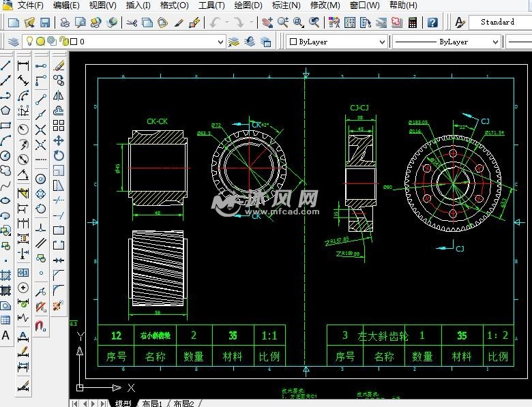The image size is (532, 407).
Task: Select the 模型 model tab
Action: (x=123, y=404)
